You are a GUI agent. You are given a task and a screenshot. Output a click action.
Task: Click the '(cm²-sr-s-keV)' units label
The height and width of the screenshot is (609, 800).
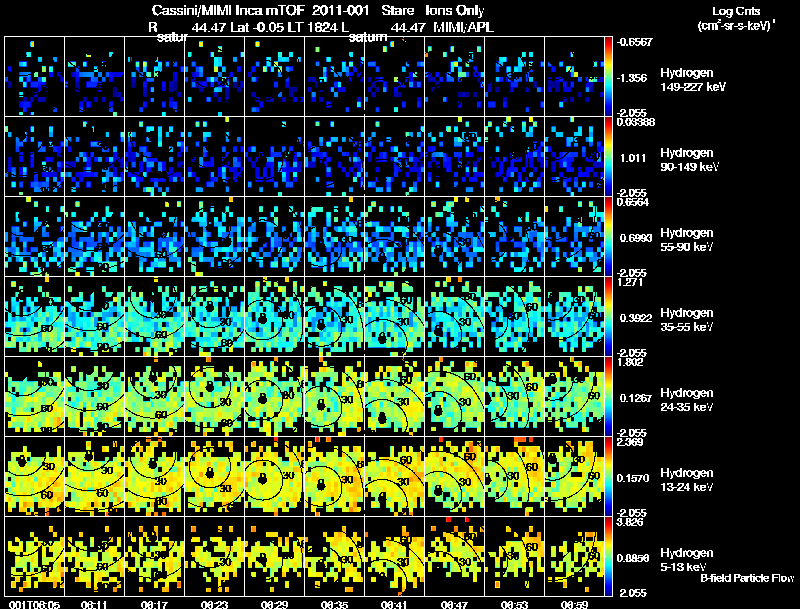coord(736,24)
